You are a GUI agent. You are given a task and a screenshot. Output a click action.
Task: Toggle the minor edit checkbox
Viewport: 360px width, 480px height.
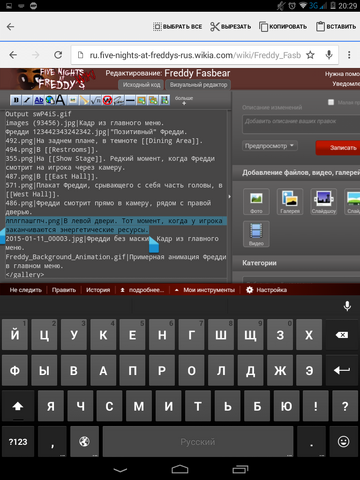(331, 102)
